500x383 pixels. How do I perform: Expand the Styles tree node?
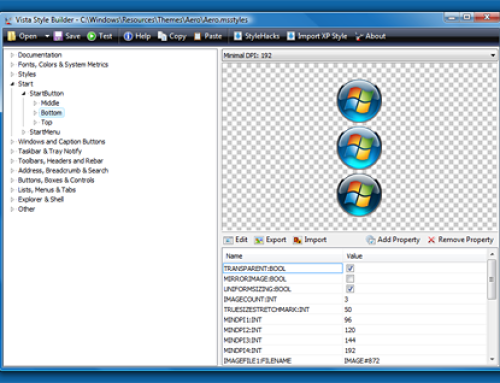[12, 74]
